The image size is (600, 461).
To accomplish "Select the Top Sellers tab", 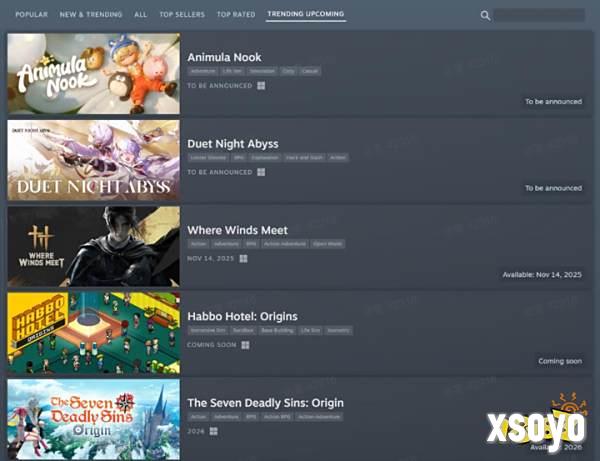I will [x=182, y=15].
